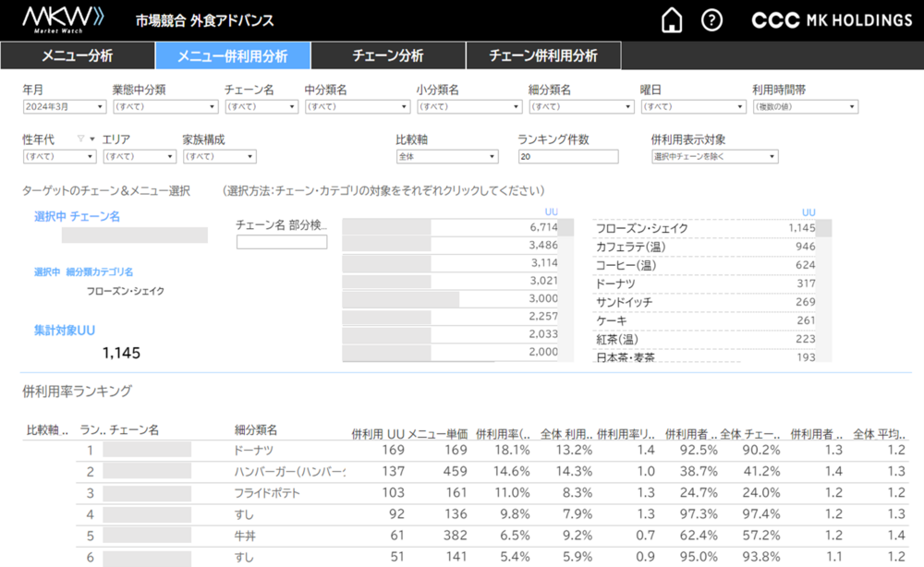
Task: Switch to the チェーン分析 tab
Action: point(387,56)
